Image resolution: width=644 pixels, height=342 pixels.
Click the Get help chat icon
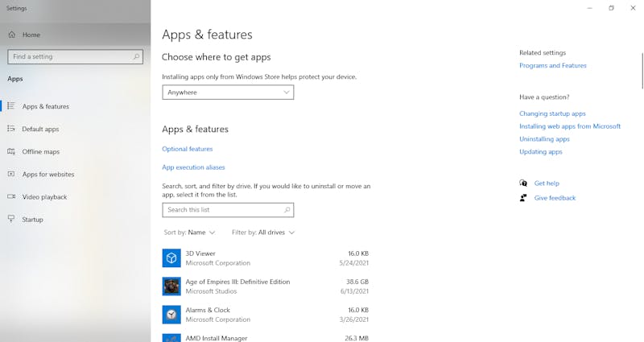click(x=522, y=183)
